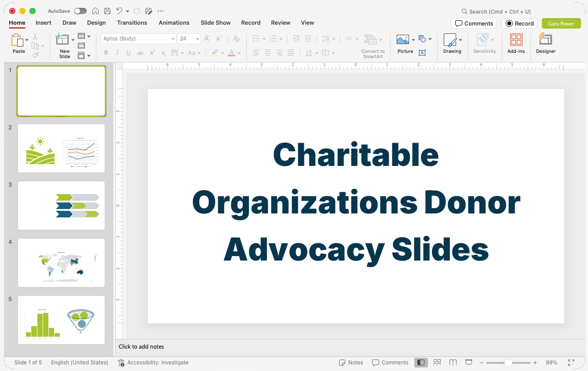The height and width of the screenshot is (371, 588).
Task: Click the Redo arrow icon
Action: point(136,11)
